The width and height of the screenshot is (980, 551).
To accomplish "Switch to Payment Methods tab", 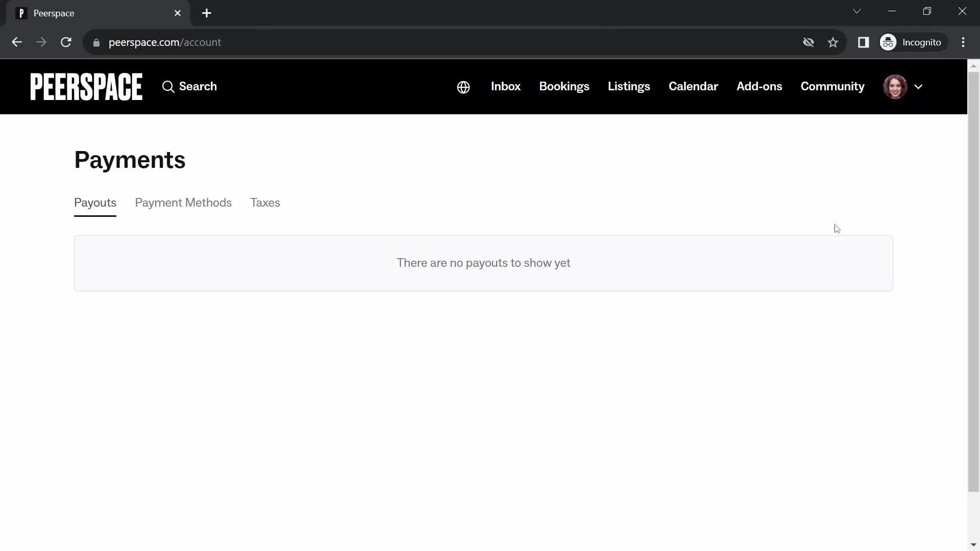I will pyautogui.click(x=183, y=203).
